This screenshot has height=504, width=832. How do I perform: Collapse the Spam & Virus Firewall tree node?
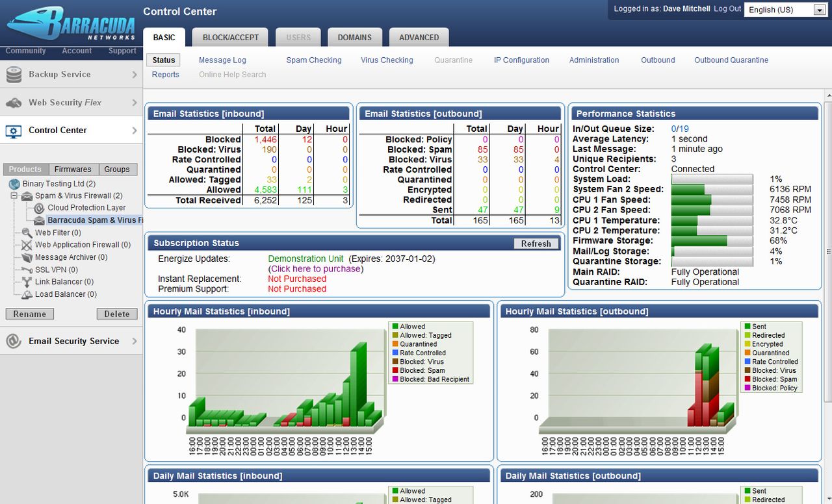(14, 195)
